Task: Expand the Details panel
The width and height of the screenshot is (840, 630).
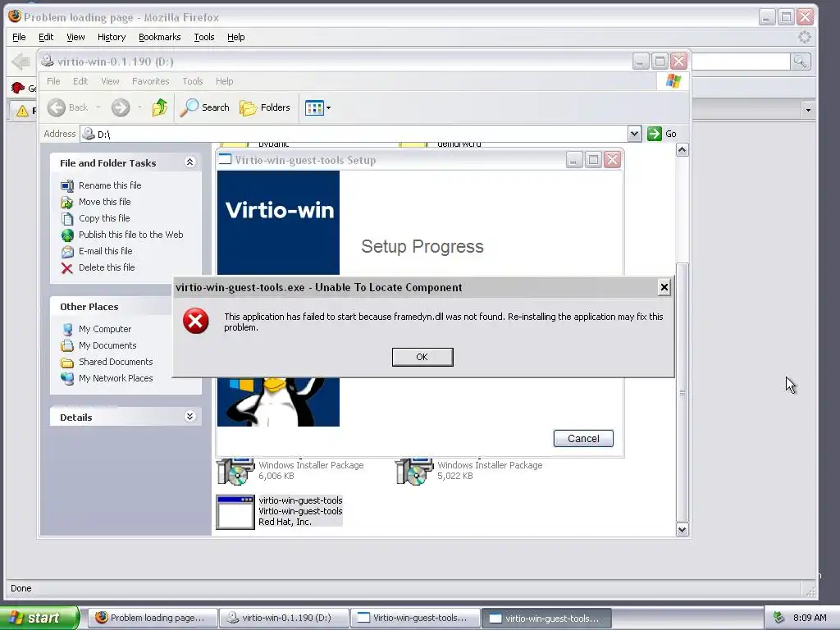Action: (189, 416)
